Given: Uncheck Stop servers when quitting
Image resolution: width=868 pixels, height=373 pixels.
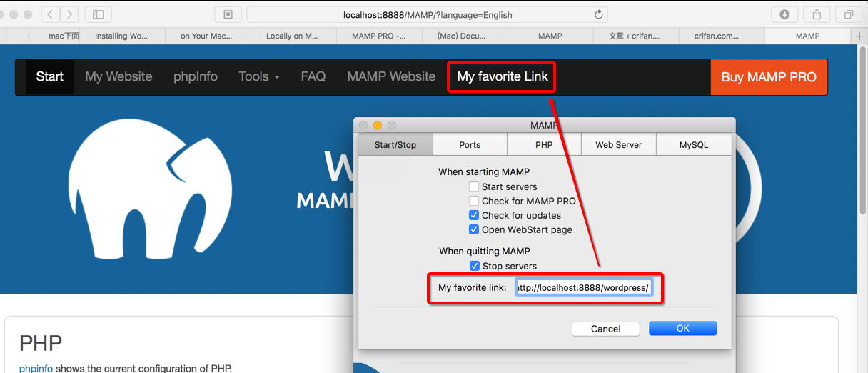Looking at the screenshot, I should click(474, 266).
